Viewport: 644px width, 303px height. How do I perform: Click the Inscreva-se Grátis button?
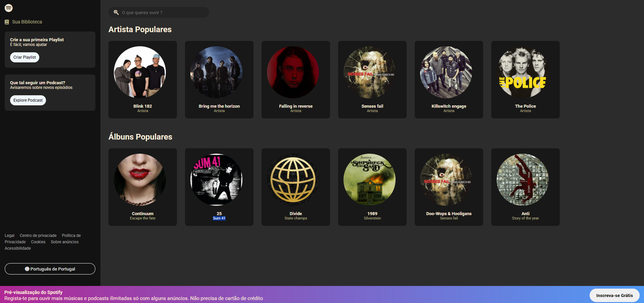click(614, 295)
